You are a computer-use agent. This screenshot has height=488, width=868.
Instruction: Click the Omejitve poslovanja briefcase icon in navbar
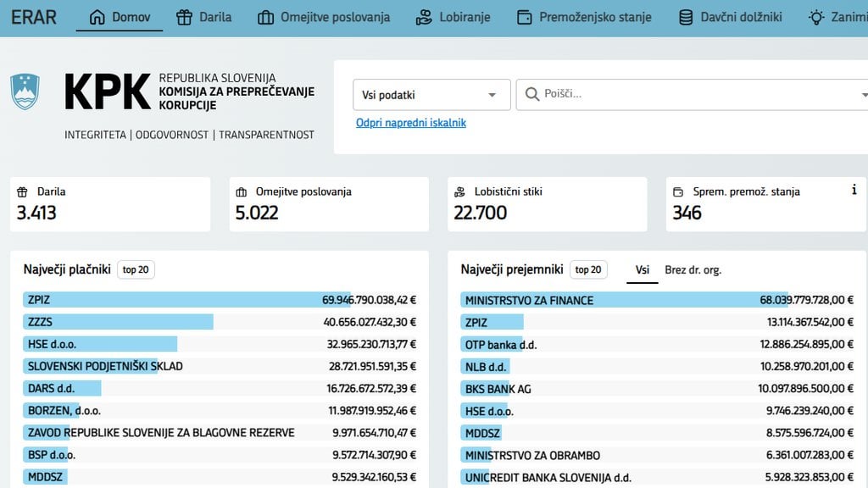(265, 18)
